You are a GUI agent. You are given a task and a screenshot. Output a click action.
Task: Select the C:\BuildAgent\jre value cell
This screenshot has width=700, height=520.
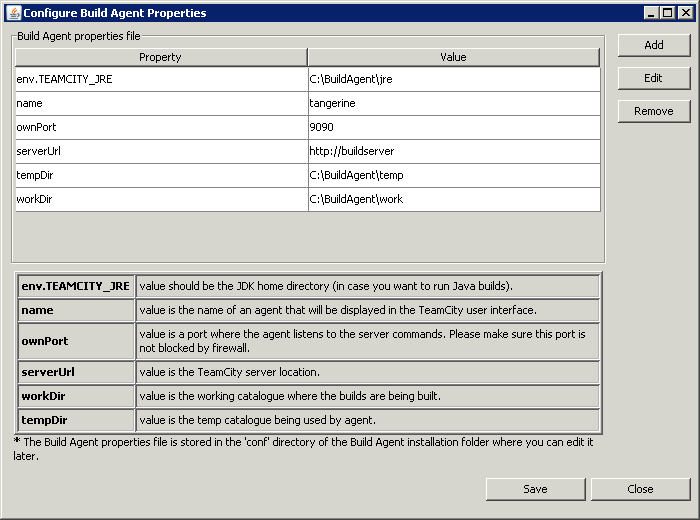(x=454, y=79)
